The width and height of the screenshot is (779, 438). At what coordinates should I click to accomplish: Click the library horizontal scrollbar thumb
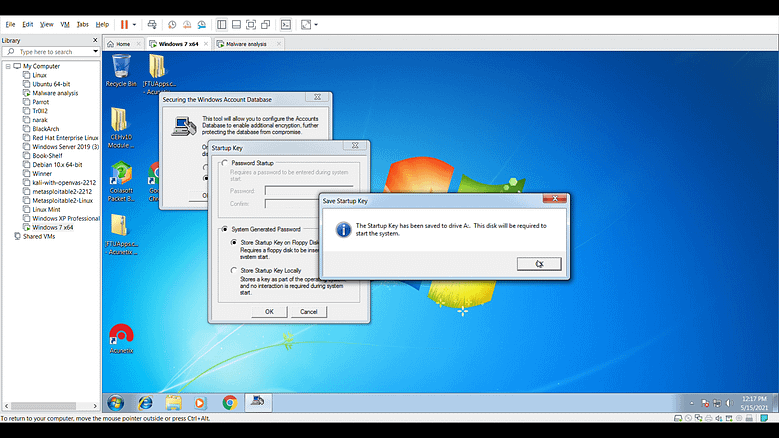pos(44,406)
